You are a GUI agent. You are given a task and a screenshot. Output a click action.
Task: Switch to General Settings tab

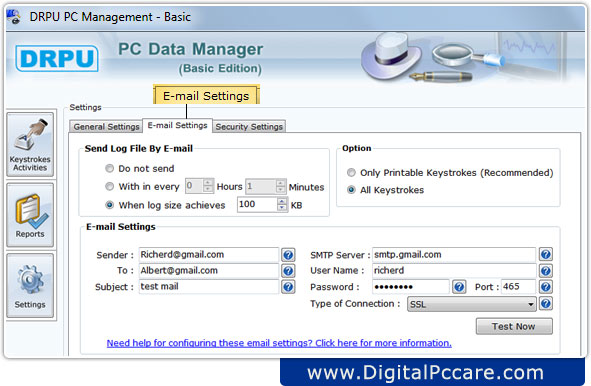tap(106, 127)
